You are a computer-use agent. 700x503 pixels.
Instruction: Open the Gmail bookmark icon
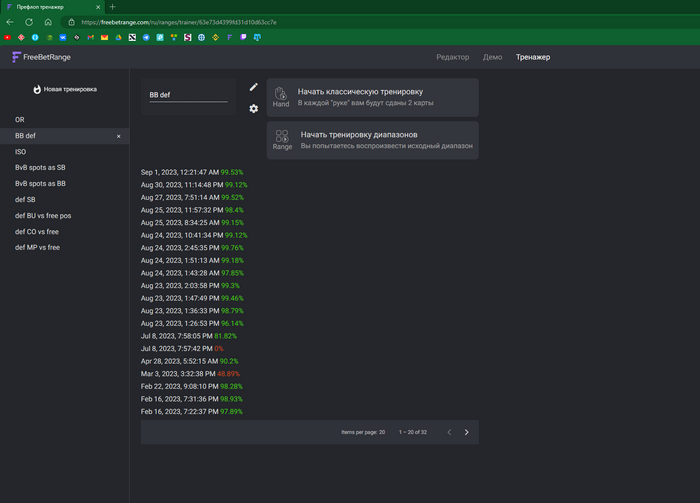coord(91,37)
